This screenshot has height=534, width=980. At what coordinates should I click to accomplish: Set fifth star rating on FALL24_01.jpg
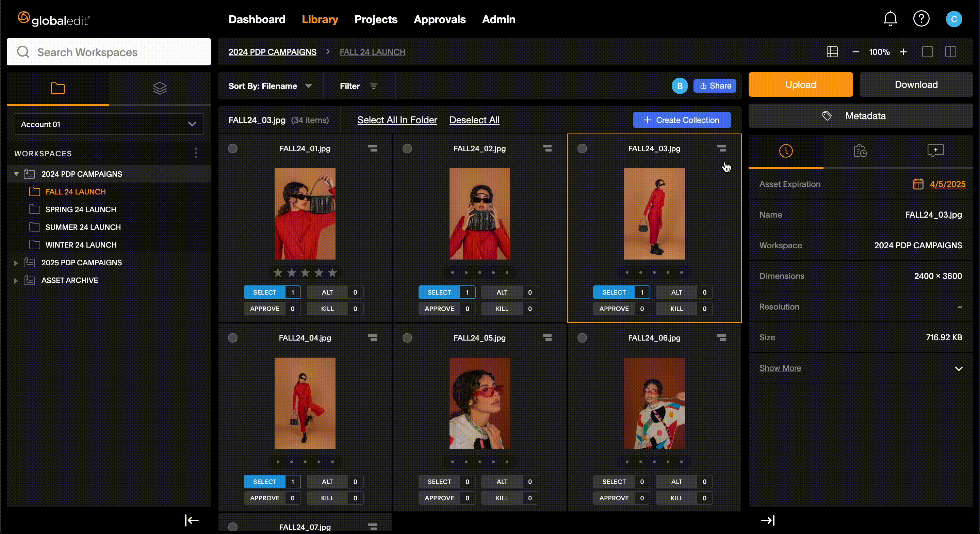tap(332, 272)
